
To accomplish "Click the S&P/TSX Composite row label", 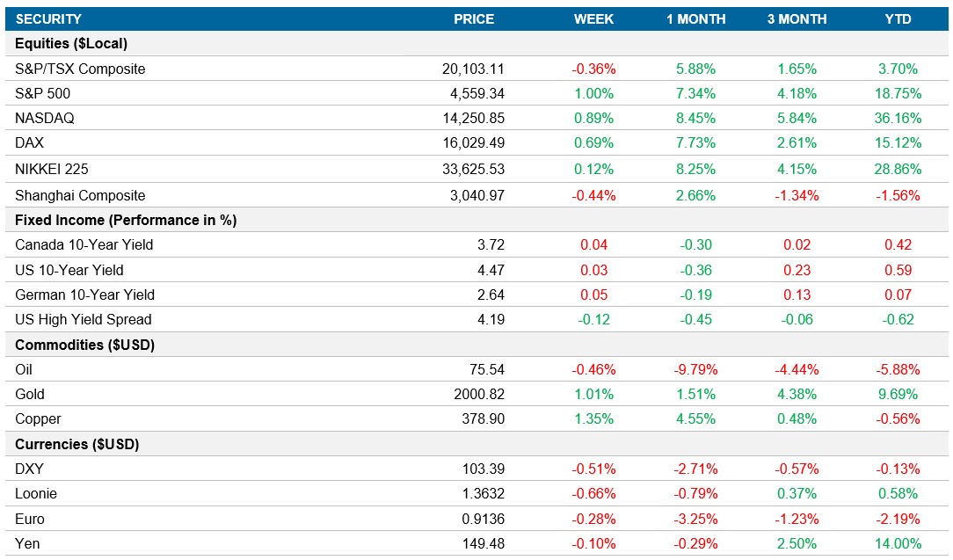I will pos(77,68).
